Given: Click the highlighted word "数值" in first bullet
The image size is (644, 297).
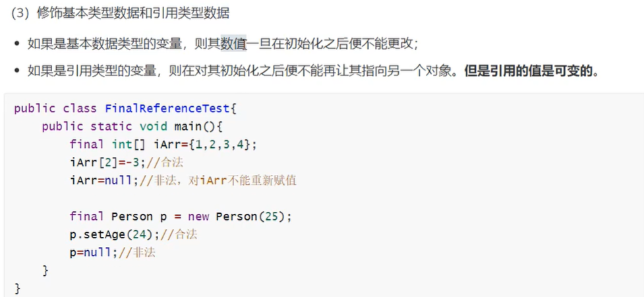Looking at the screenshot, I should tap(233, 43).
